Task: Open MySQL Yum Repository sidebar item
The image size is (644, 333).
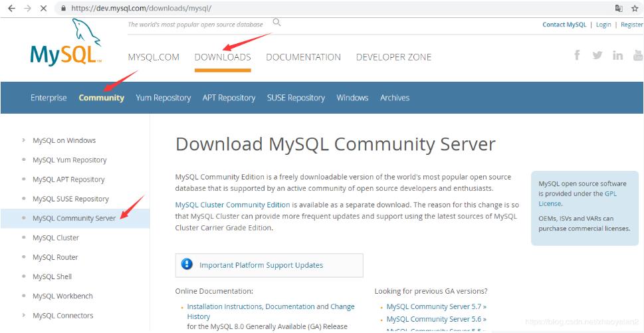Action: 69,160
